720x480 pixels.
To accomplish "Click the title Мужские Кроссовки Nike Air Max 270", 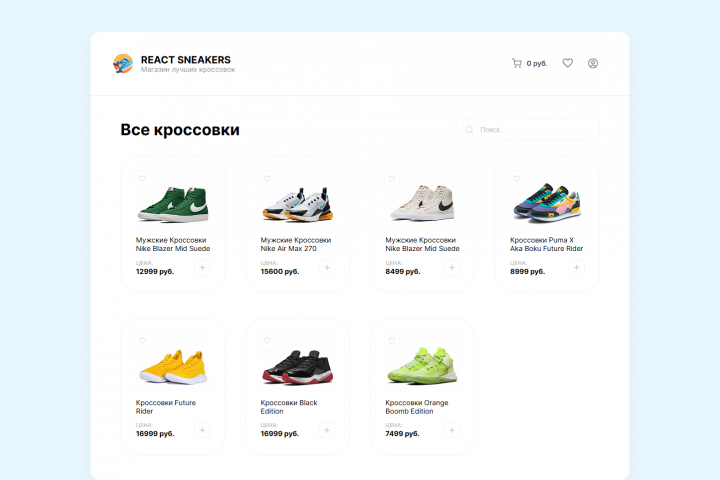I will 296,244.
